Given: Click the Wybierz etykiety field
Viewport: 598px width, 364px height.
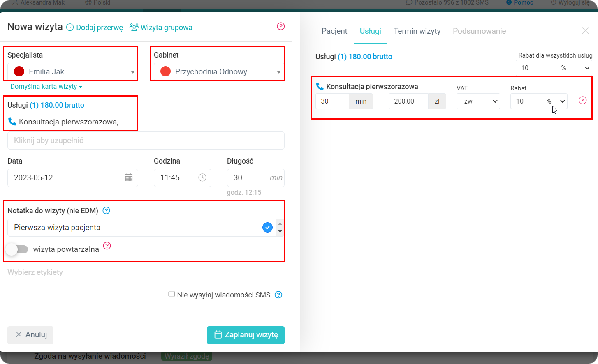Looking at the screenshot, I should pos(35,272).
